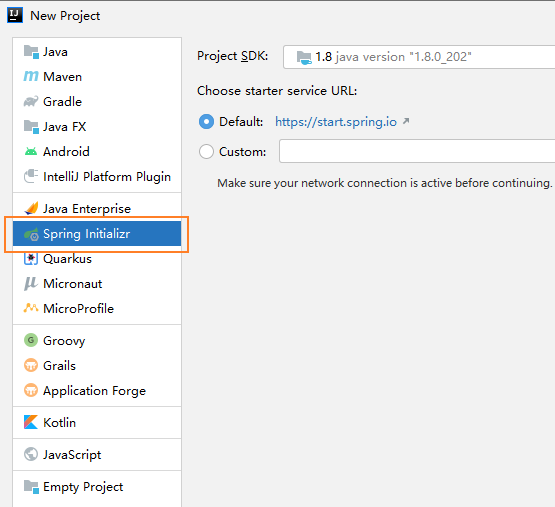Click the Quarkus icon

[31, 259]
